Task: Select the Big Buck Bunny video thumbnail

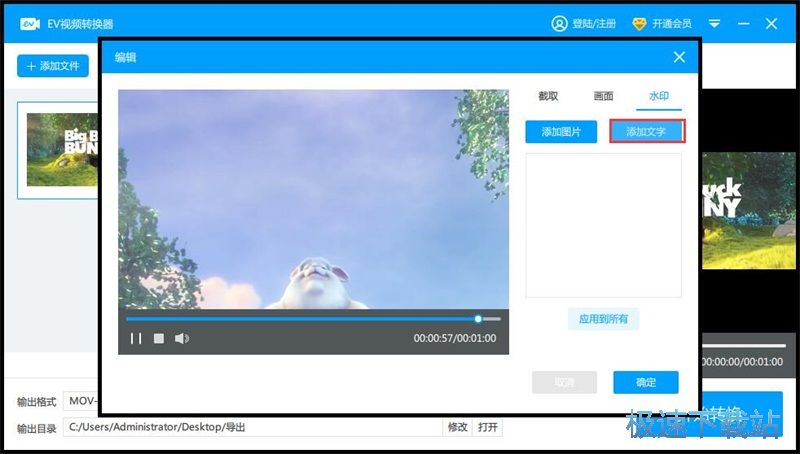Action: click(62, 149)
